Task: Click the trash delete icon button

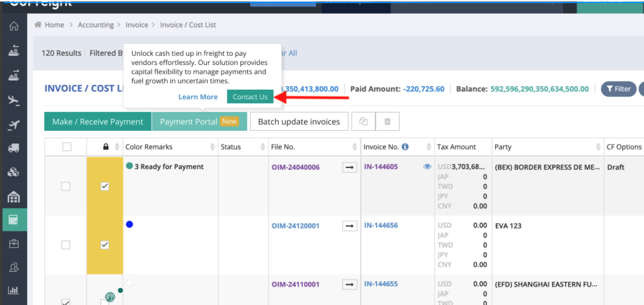Action: (387, 121)
